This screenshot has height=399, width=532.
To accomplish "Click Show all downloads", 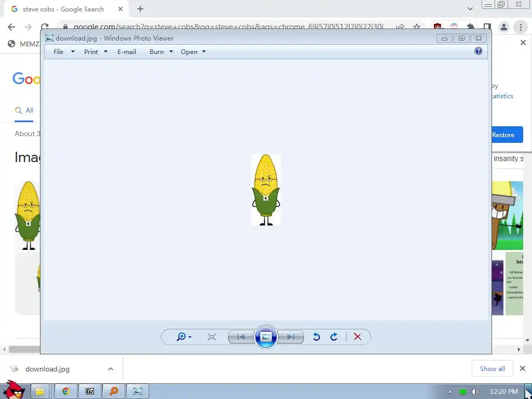I will [x=493, y=368].
